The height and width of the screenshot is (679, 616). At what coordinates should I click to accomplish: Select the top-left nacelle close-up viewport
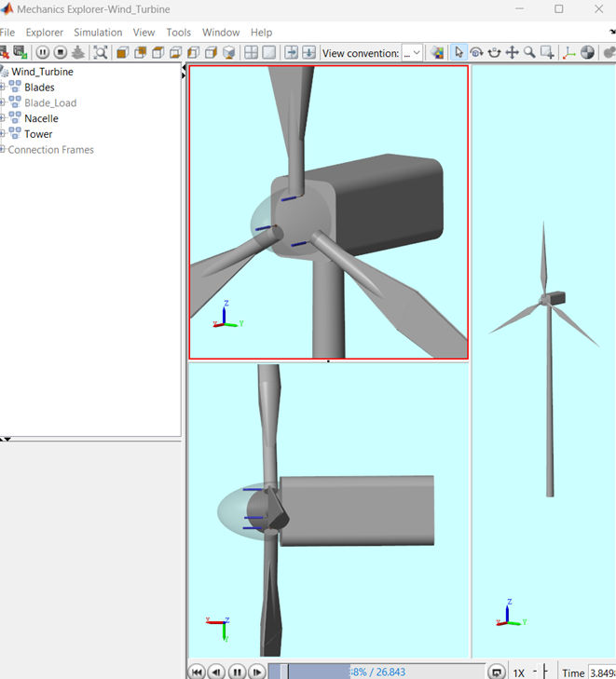click(x=329, y=212)
